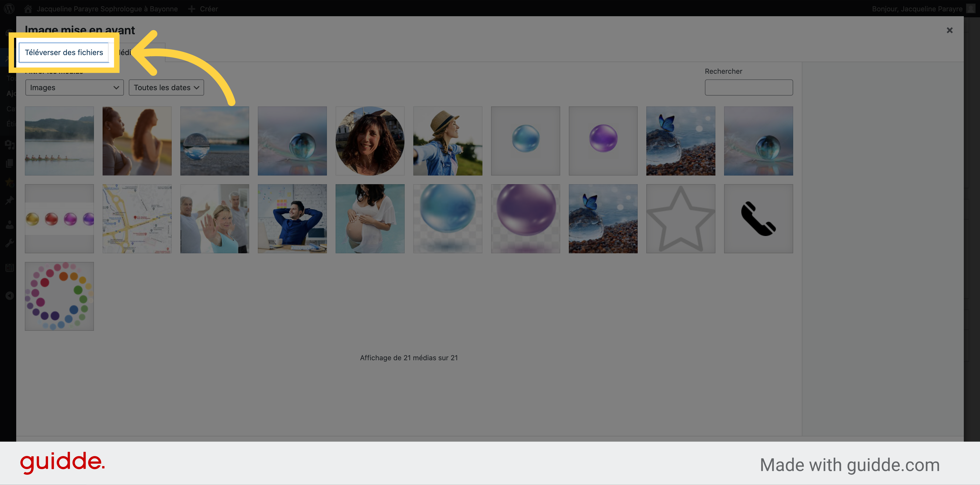Expand the Toutes les dates dropdown
Image resolution: width=980 pixels, height=485 pixels.
click(x=166, y=87)
